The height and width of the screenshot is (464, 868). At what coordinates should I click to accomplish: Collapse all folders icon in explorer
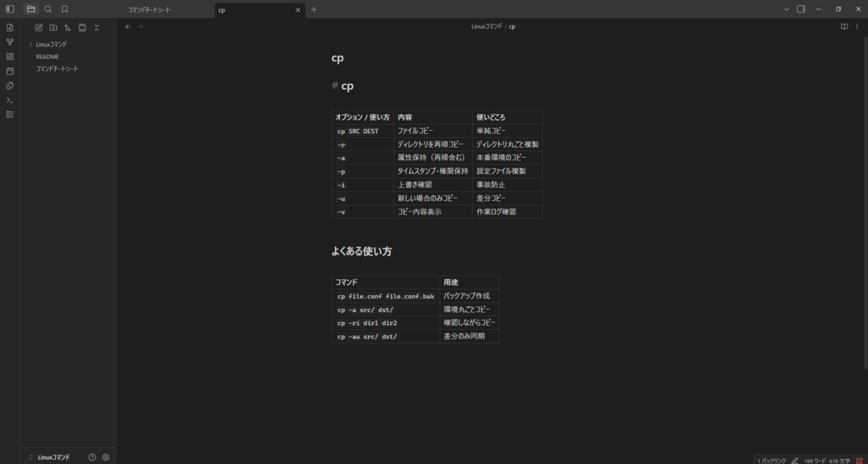click(97, 28)
